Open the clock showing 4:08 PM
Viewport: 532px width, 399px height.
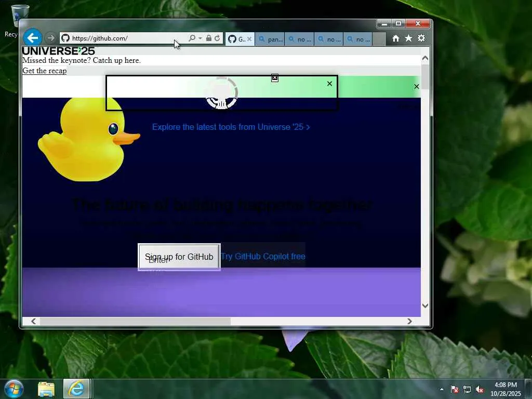[x=506, y=389]
